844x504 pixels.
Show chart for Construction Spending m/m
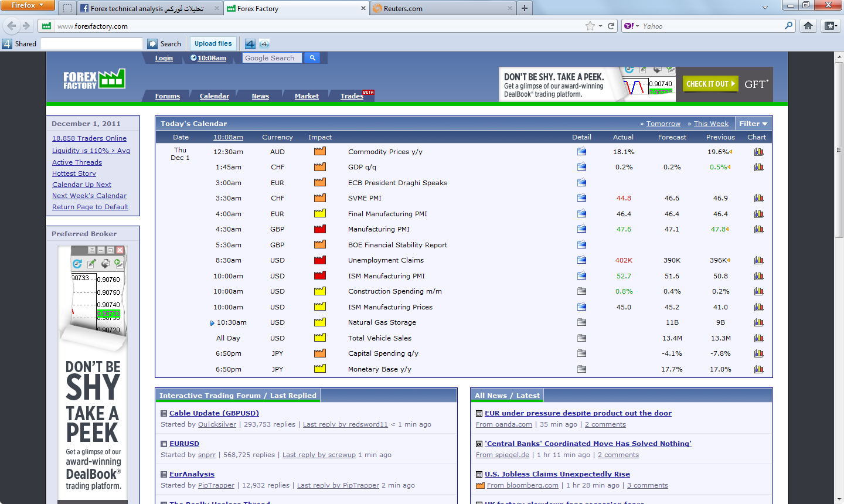(758, 291)
